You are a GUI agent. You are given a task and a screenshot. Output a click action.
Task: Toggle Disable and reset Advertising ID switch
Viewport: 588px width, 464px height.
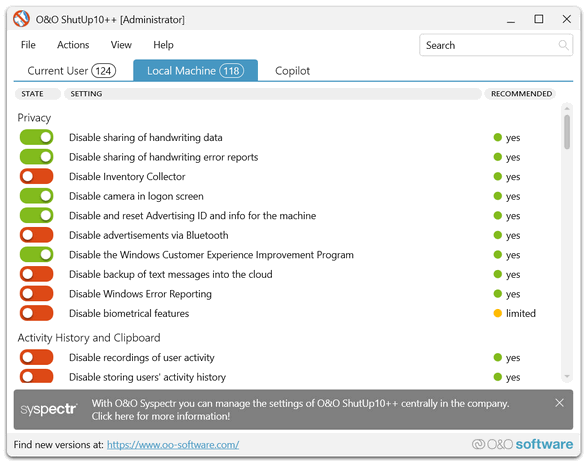point(36,215)
